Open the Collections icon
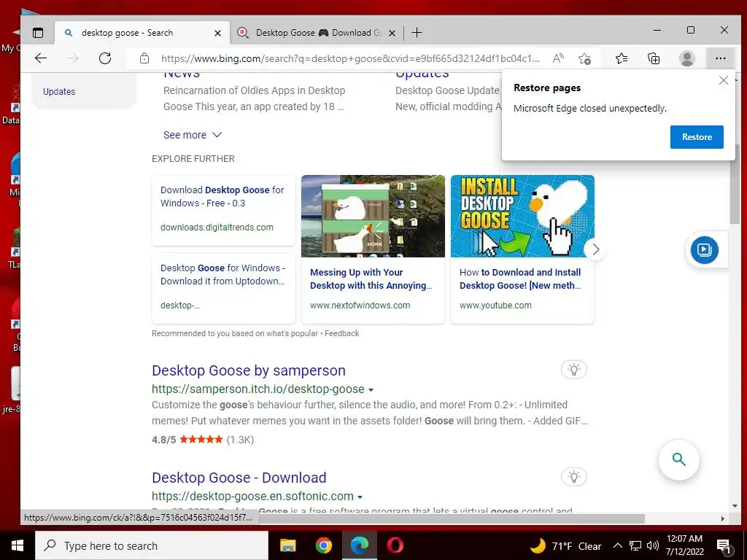Viewport: 747px width, 560px height. 654,58
